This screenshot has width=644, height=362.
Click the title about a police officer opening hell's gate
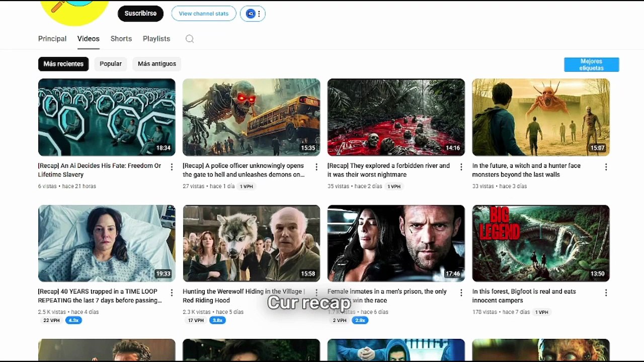(x=244, y=170)
